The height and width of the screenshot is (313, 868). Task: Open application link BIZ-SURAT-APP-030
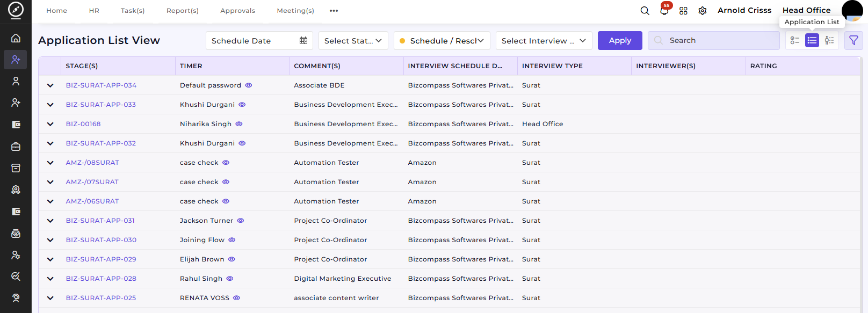[x=101, y=240]
